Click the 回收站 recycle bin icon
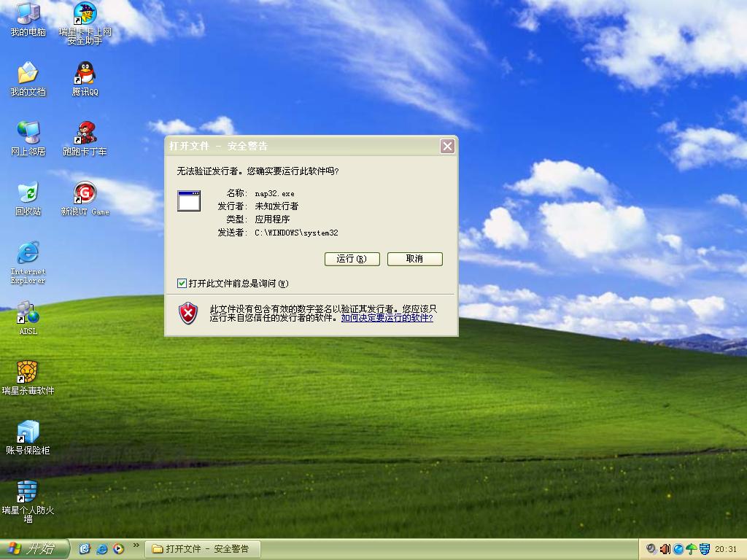Screen dimensions: 747x560 click(x=28, y=192)
